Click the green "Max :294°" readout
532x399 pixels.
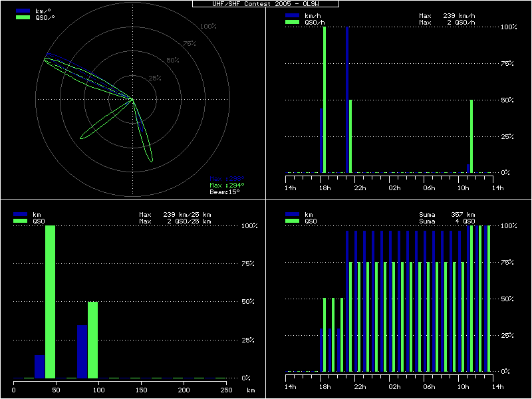point(227,186)
